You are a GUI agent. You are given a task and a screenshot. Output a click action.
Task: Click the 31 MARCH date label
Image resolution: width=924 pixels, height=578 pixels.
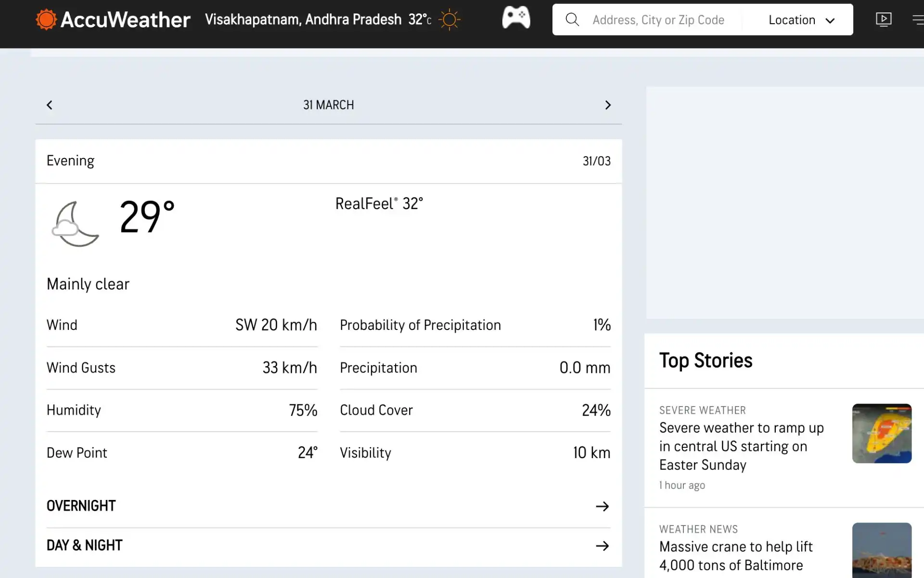click(x=329, y=105)
